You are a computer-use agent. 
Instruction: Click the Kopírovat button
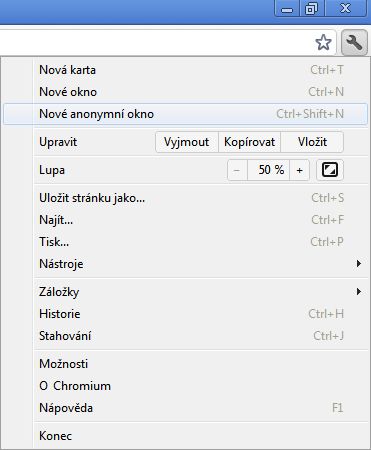tap(249, 142)
